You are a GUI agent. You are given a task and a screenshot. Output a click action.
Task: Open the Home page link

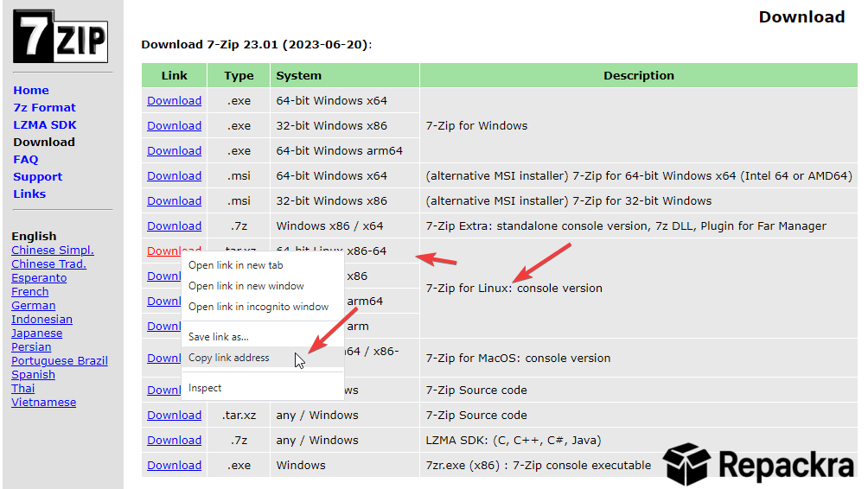coord(31,90)
